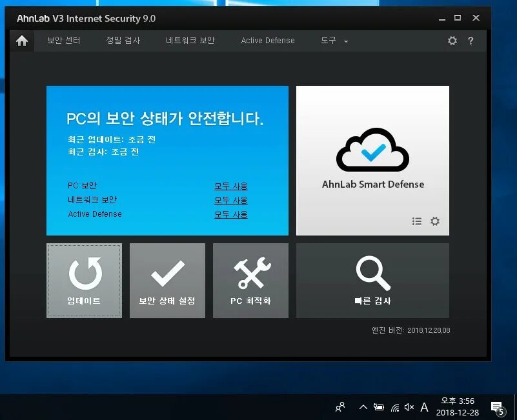Expand the 도구 dropdown menu
Image resolution: width=517 pixels, height=420 pixels.
[x=334, y=41]
